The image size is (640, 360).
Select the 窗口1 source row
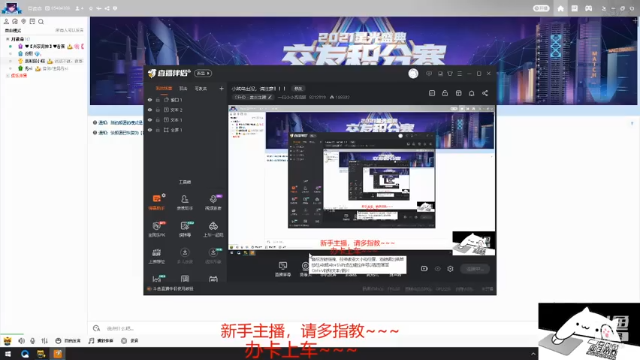[x=185, y=100]
